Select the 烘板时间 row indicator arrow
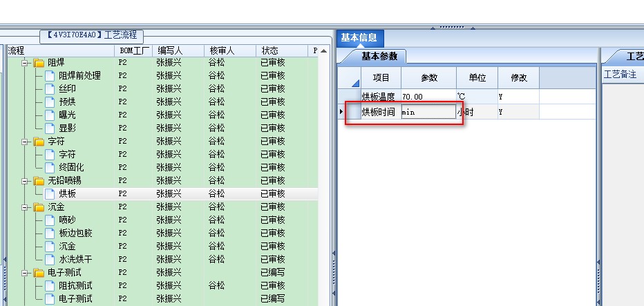The image size is (644, 306). [341, 111]
